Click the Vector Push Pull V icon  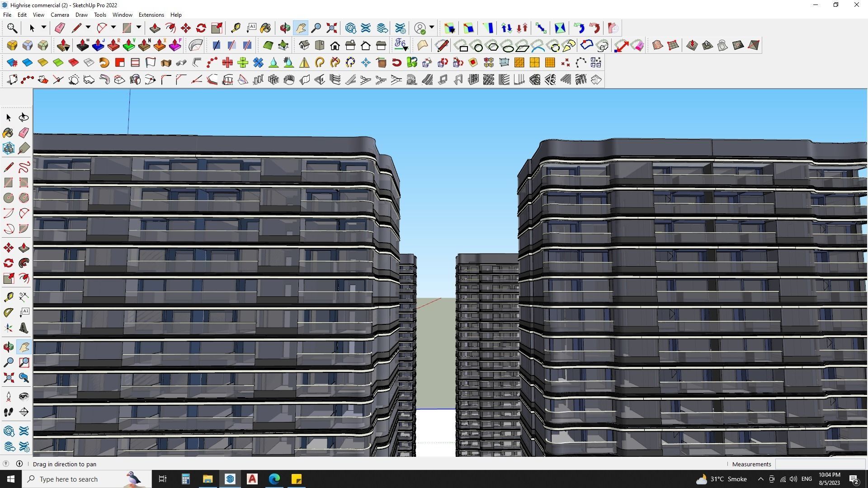click(129, 45)
